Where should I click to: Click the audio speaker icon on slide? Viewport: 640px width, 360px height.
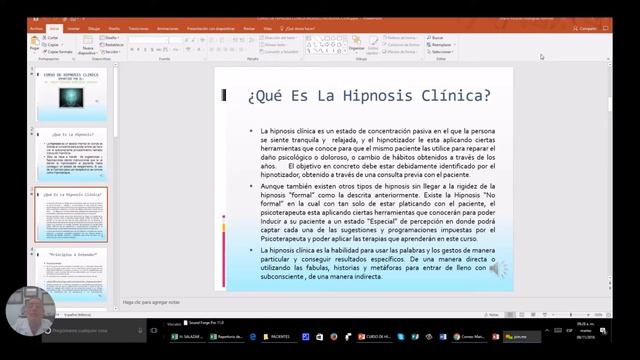[x=498, y=269]
